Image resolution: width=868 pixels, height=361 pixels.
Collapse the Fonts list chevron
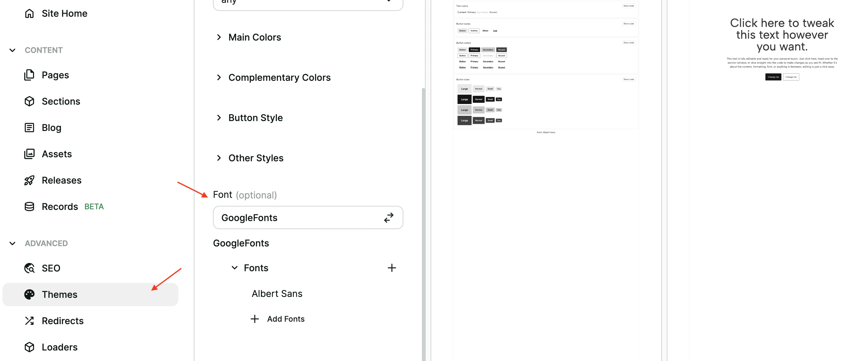(x=235, y=267)
